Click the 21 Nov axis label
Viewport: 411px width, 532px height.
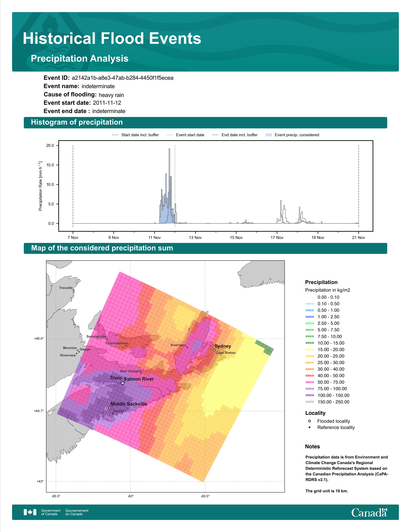(x=358, y=237)
